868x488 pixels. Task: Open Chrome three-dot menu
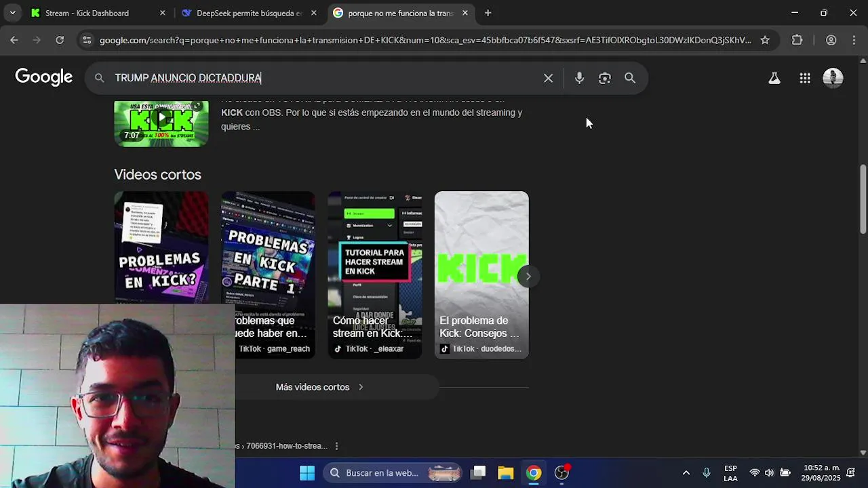pyautogui.click(x=853, y=40)
